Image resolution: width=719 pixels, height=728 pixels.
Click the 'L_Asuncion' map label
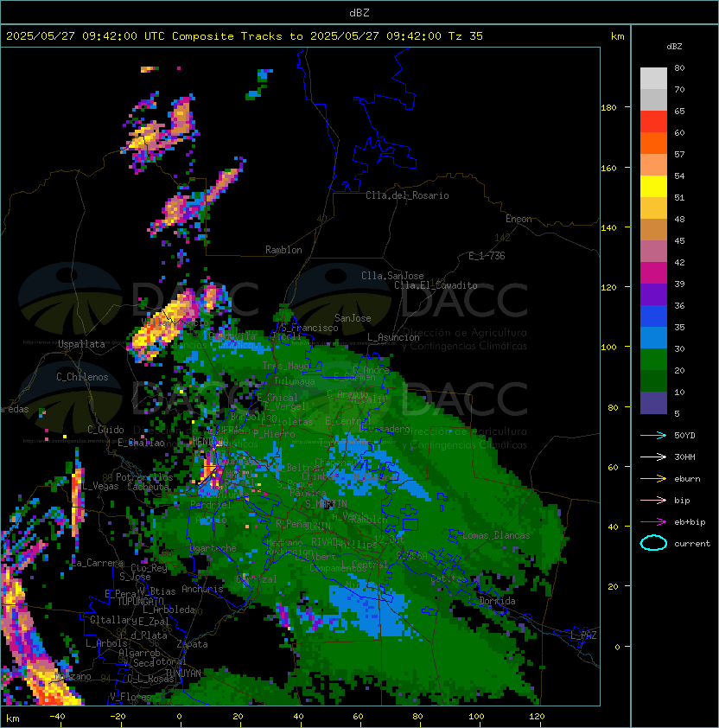[x=393, y=337]
